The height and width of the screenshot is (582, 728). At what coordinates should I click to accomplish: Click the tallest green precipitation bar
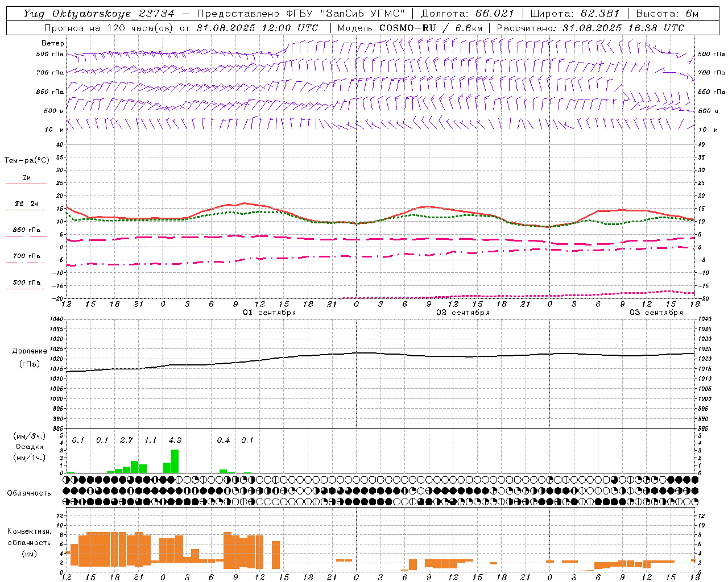pos(175,462)
